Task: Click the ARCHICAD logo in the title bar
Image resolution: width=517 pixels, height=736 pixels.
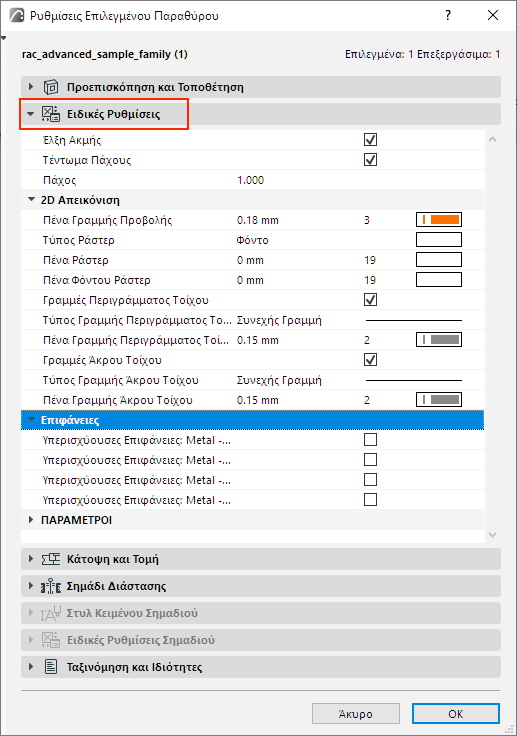Action: (x=17, y=15)
